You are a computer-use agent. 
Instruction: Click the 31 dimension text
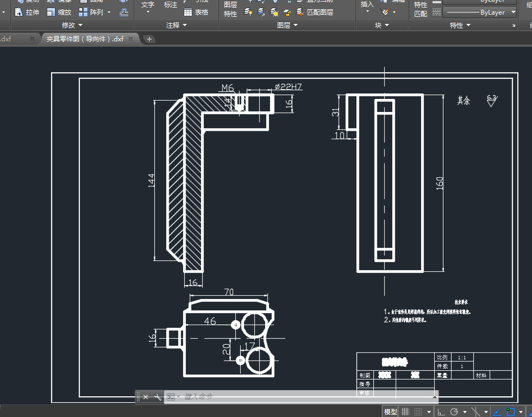tap(335, 113)
